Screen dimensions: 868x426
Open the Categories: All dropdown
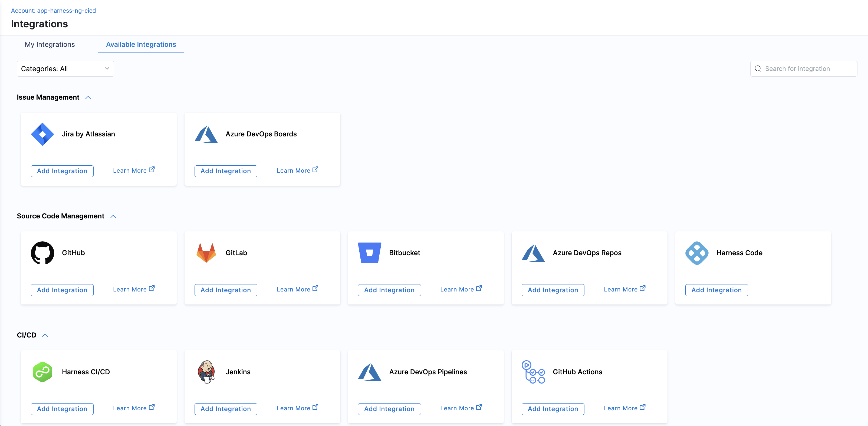(x=65, y=69)
